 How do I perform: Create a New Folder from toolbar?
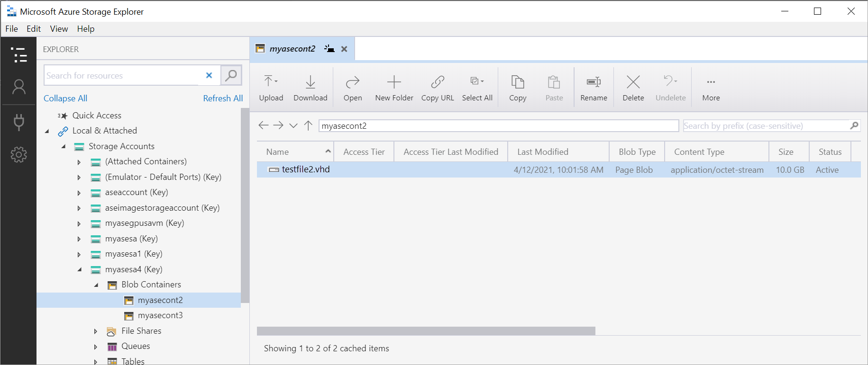tap(394, 88)
